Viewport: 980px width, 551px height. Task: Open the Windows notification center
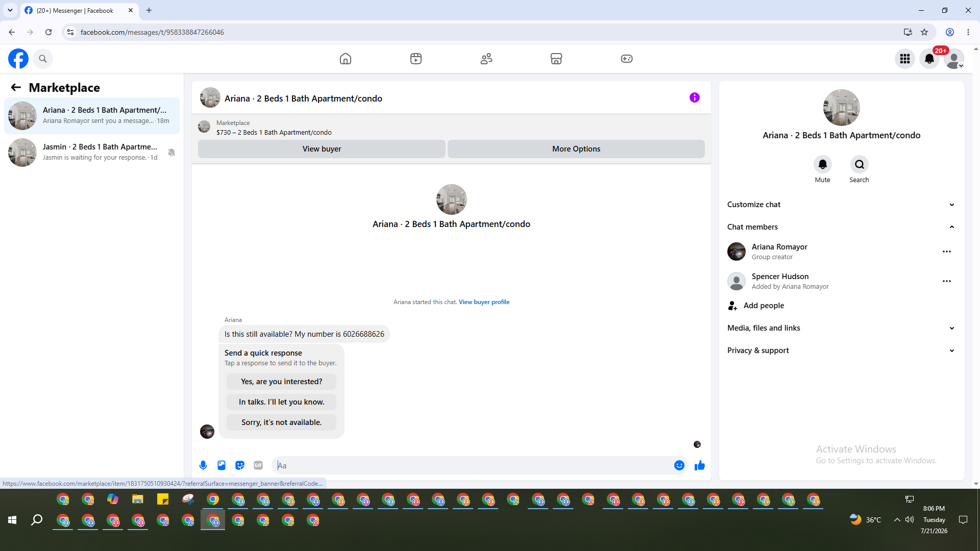click(963, 520)
